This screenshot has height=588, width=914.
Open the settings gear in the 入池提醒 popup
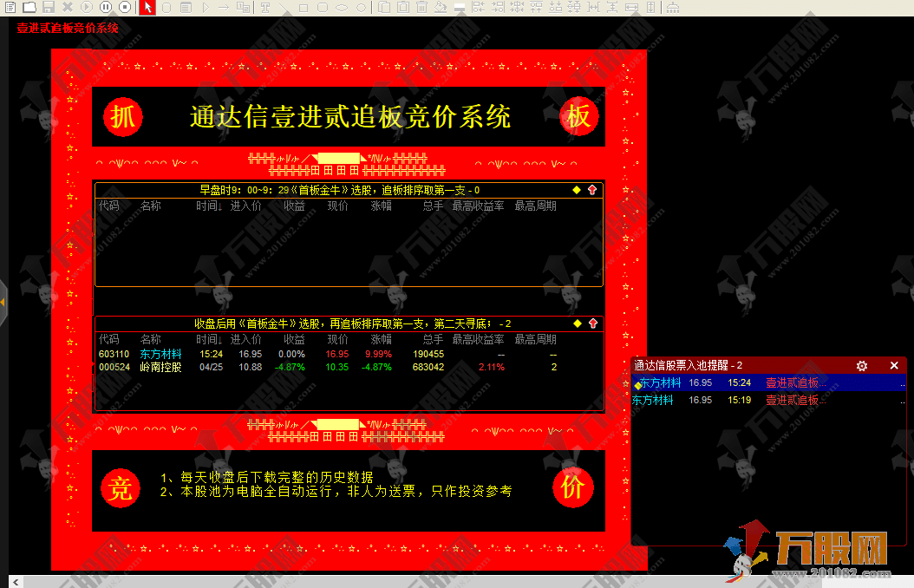[x=861, y=365]
